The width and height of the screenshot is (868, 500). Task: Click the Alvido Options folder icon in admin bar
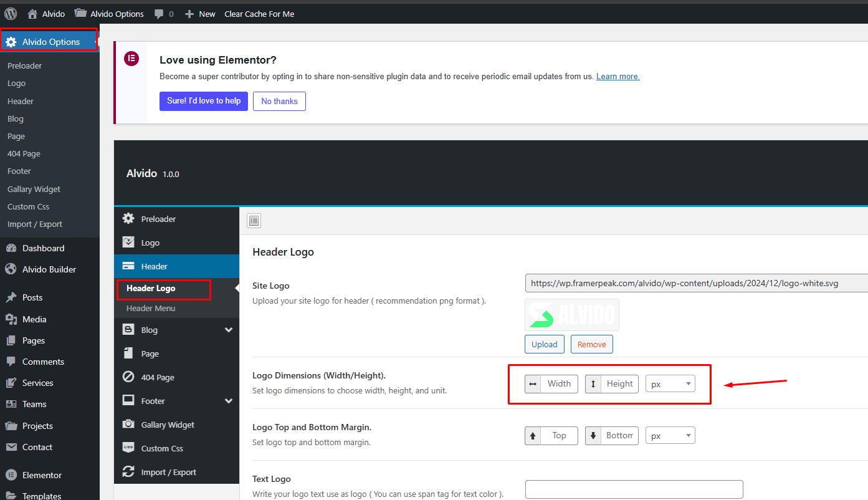(x=80, y=14)
